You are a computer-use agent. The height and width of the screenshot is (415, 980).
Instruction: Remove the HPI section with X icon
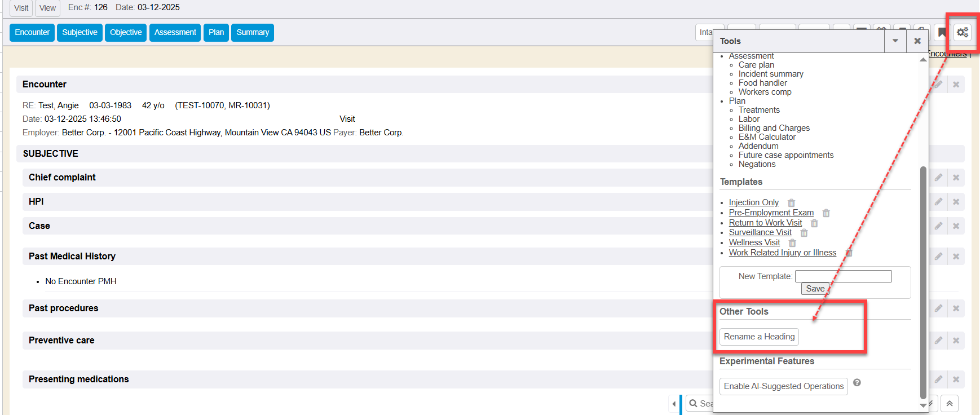(x=956, y=202)
